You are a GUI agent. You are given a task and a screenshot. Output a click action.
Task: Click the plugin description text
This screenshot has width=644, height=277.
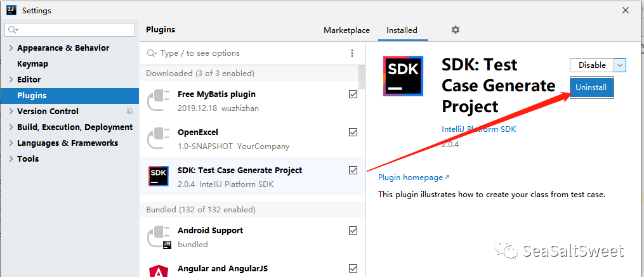(492, 195)
